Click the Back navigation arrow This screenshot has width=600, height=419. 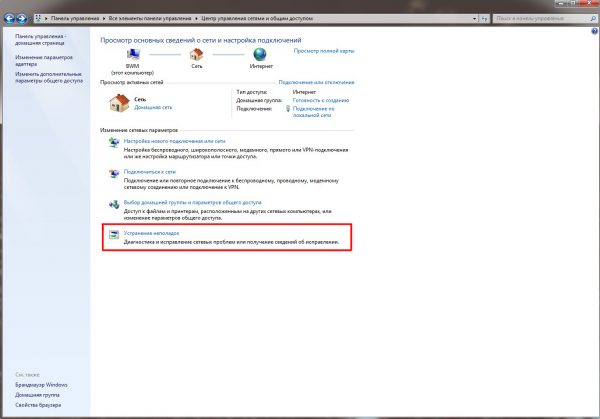[x=9, y=18]
